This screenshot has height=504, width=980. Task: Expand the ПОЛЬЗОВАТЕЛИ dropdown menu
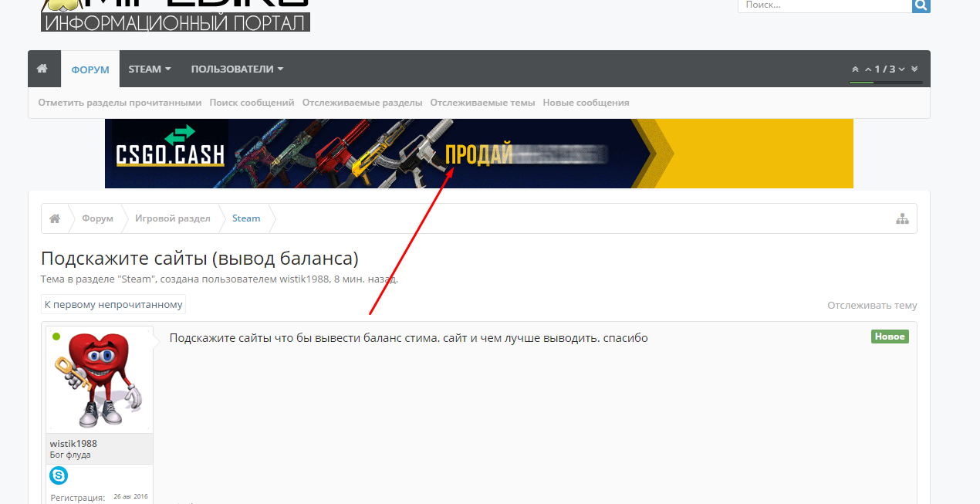[238, 69]
